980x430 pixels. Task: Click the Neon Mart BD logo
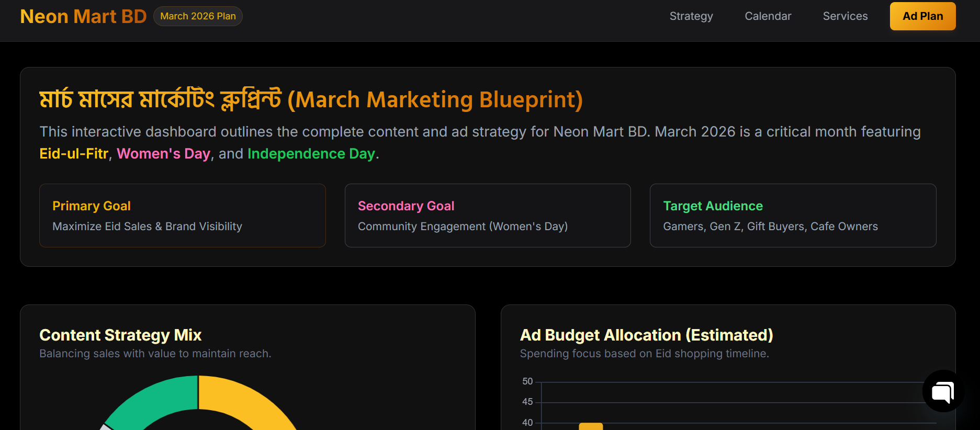coord(83,16)
